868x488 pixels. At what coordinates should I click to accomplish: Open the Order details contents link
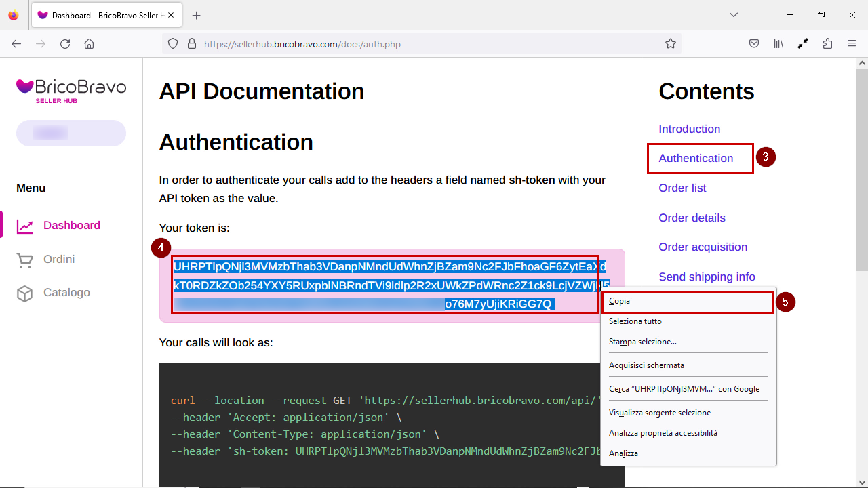(692, 218)
